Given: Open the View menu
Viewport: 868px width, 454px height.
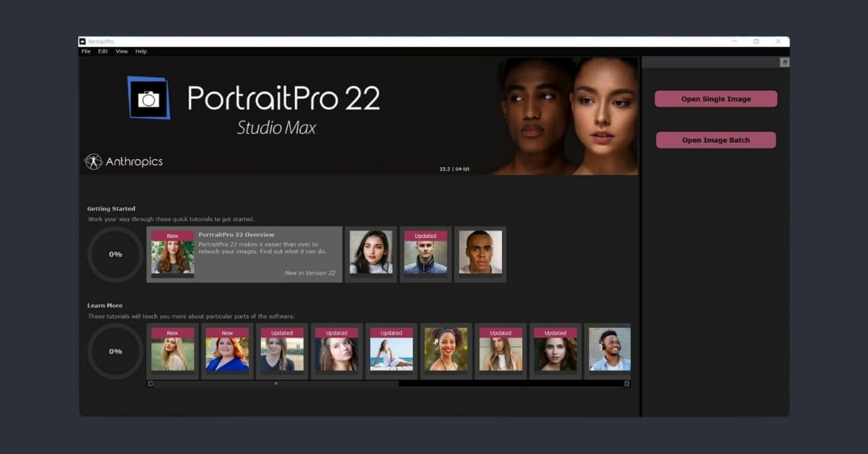Looking at the screenshot, I should coord(122,51).
